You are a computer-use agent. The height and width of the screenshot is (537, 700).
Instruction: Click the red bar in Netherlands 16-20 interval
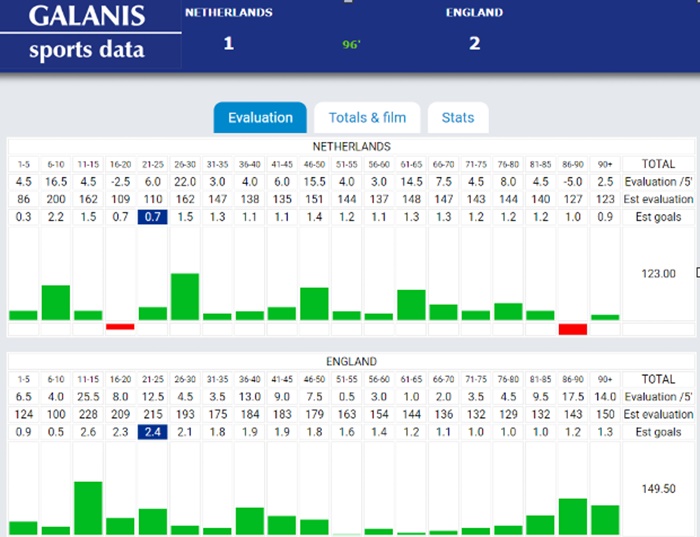point(120,326)
